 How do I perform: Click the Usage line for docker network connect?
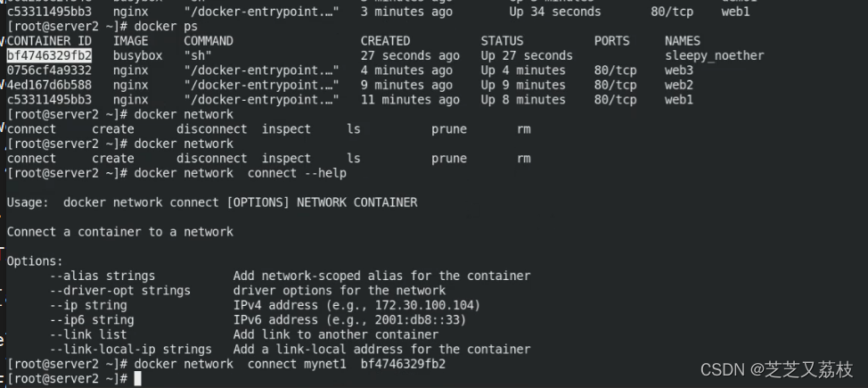point(212,202)
